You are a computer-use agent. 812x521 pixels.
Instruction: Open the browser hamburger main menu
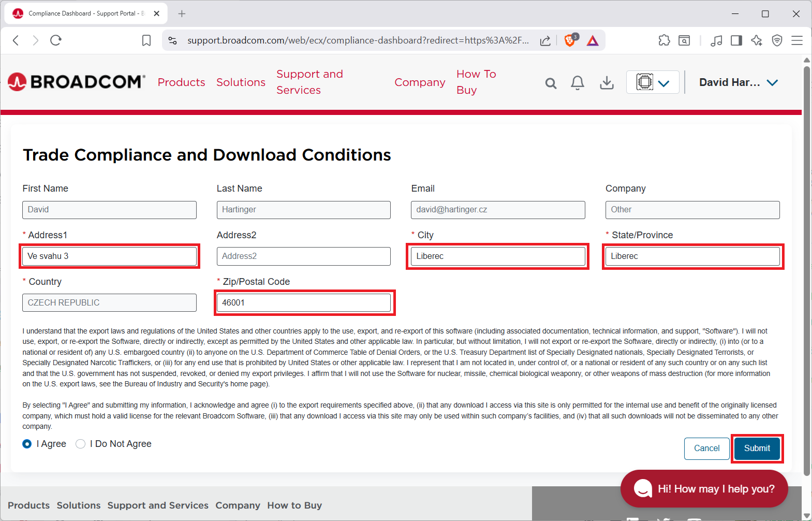point(796,40)
